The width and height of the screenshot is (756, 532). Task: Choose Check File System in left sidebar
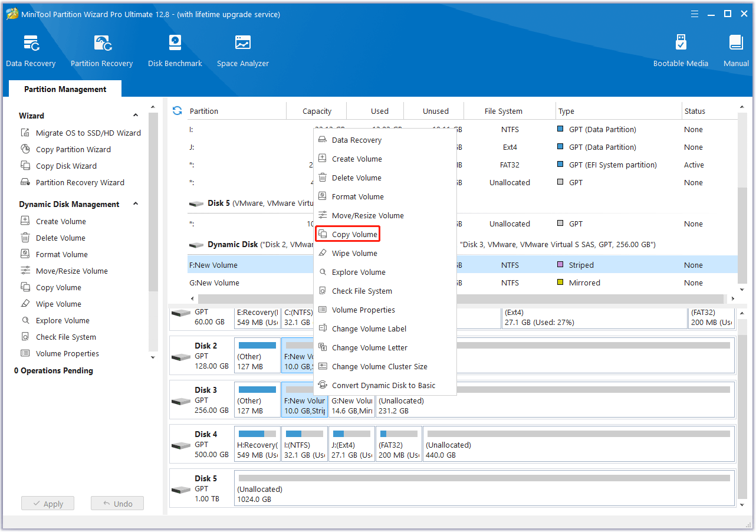coord(58,337)
